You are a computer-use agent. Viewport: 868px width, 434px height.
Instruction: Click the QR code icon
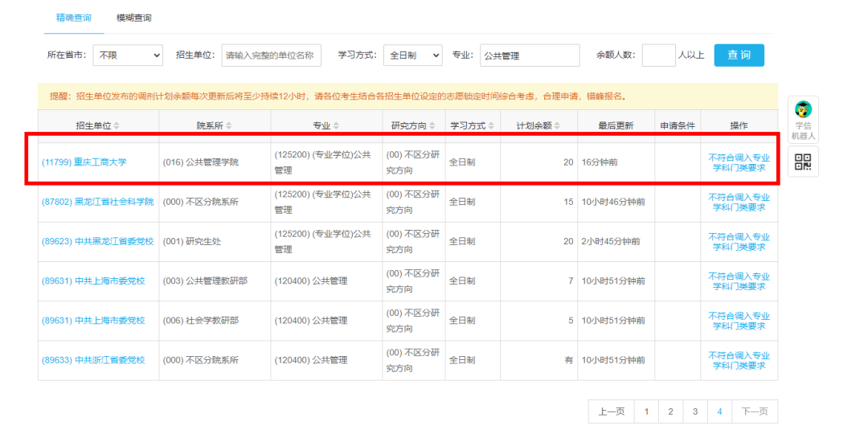click(803, 162)
